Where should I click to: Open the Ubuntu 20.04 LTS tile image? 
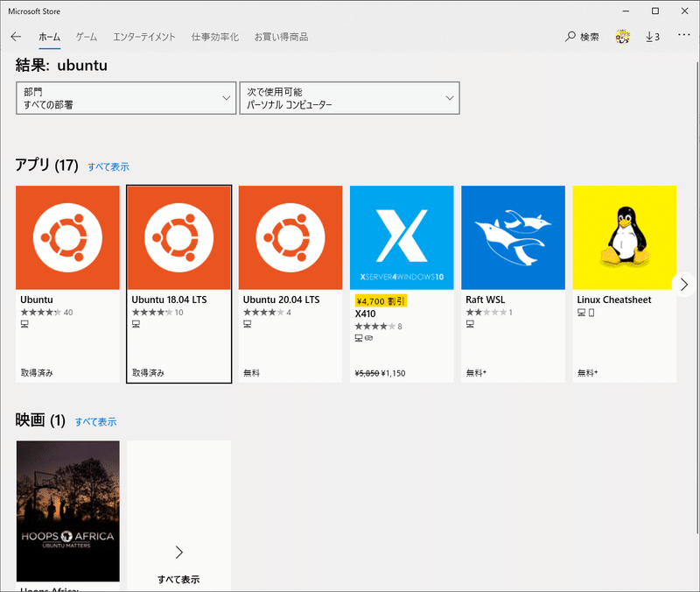point(290,237)
